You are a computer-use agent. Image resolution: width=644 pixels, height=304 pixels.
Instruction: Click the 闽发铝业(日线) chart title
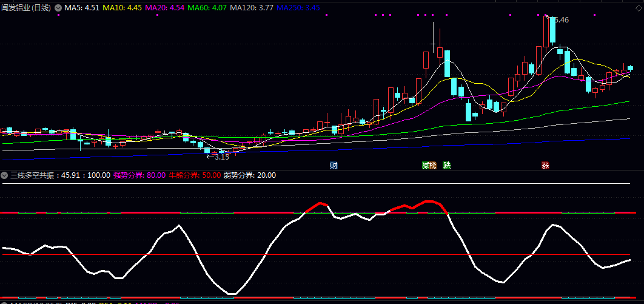26,8
